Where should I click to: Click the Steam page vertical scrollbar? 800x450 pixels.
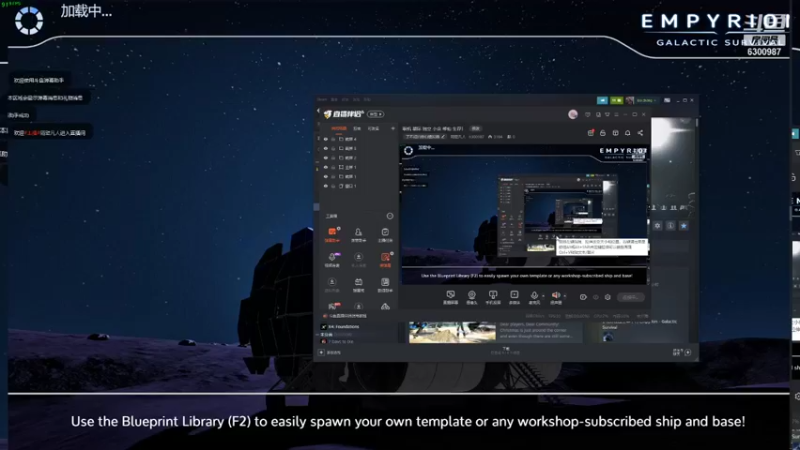click(x=696, y=122)
